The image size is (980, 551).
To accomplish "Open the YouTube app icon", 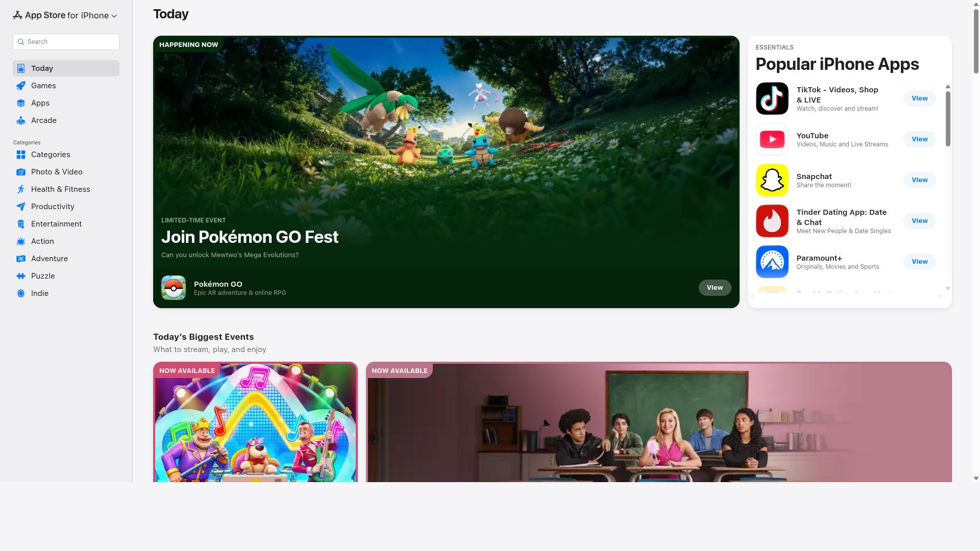I will 772,139.
